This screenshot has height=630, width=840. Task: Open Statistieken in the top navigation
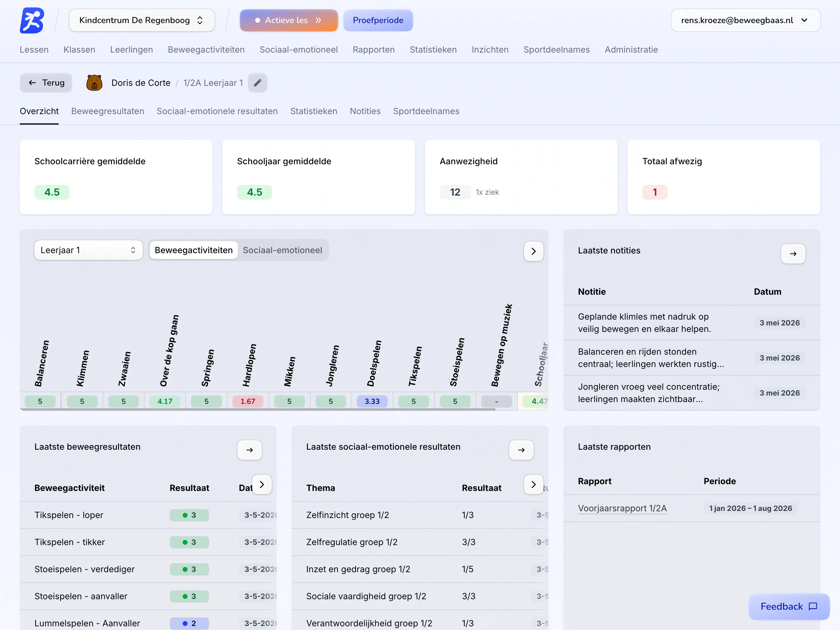433,50
